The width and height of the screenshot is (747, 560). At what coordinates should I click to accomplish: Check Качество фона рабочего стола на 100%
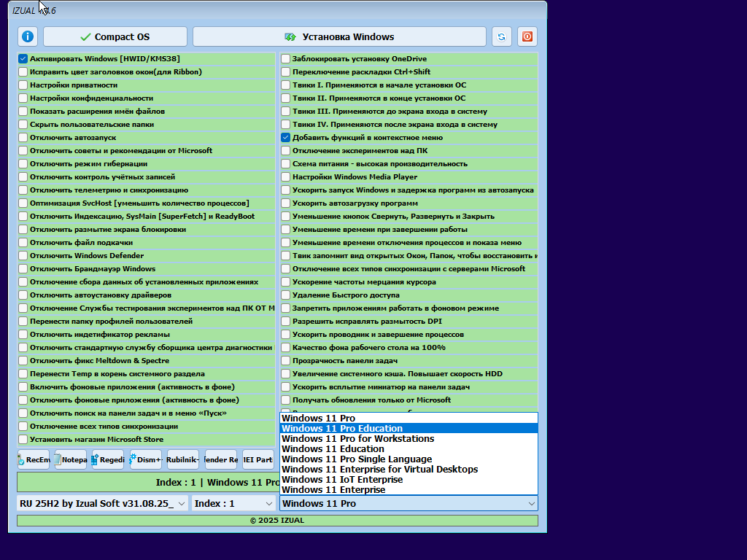click(285, 348)
